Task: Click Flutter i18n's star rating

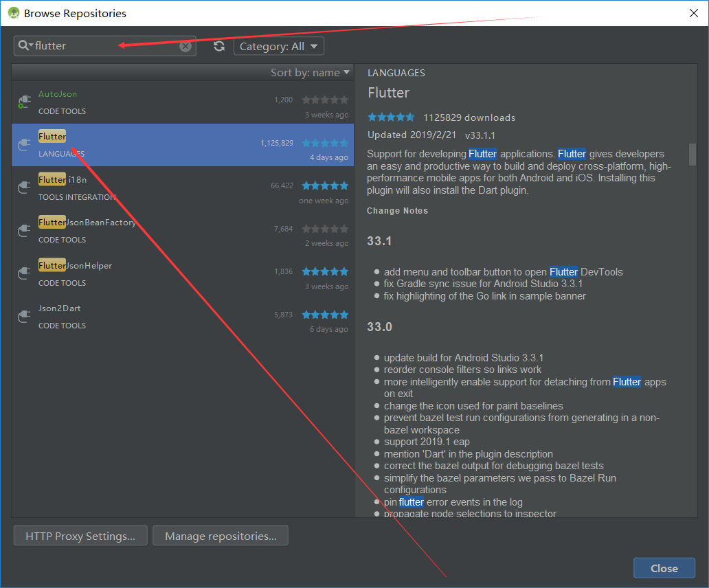Action: coord(325,185)
